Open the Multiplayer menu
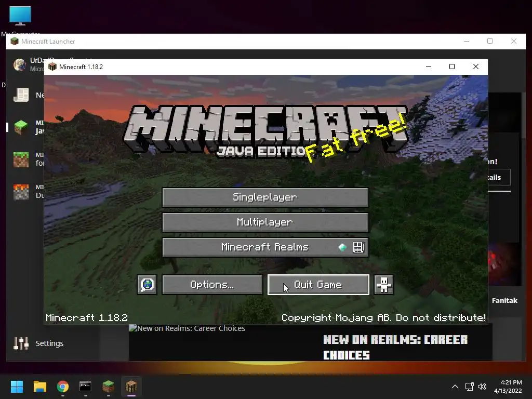Viewport: 532px width, 399px height. (265, 222)
